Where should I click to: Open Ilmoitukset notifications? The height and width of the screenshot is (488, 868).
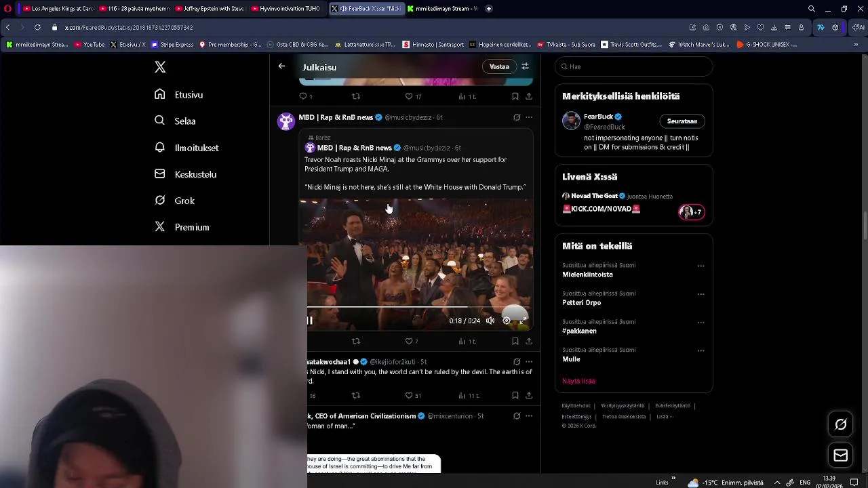pos(186,148)
